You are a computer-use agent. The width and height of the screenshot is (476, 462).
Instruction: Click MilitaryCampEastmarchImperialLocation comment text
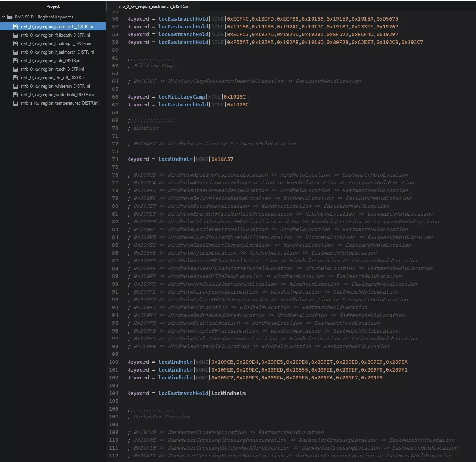(226, 81)
